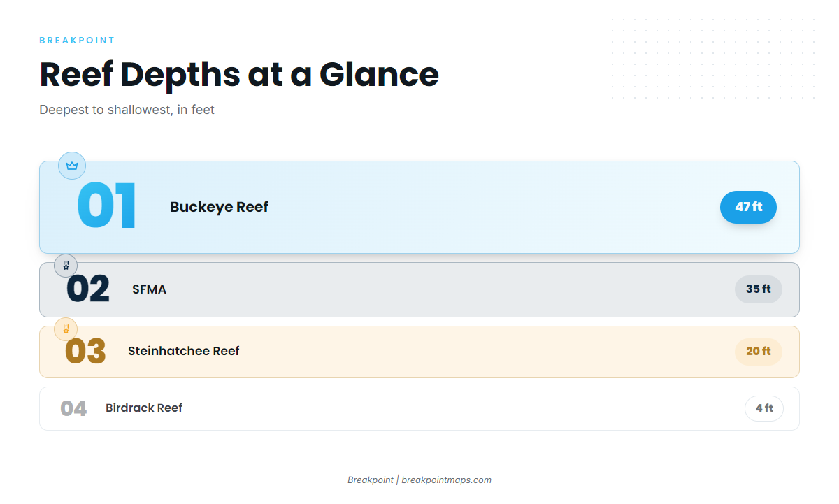Click the dotted pattern decoration at top right
The height and width of the screenshot is (504, 839).
click(713, 60)
